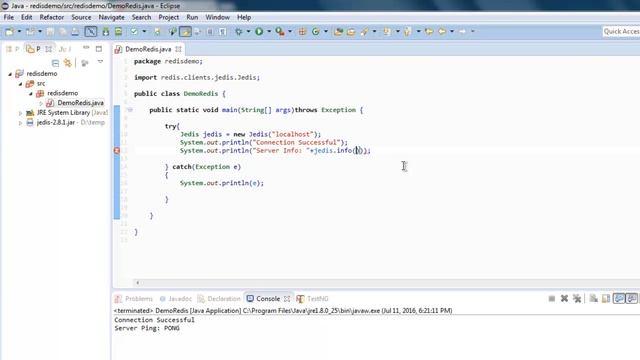Click "Server Ping: PONG" console output line
640x360 pixels.
coord(147,328)
